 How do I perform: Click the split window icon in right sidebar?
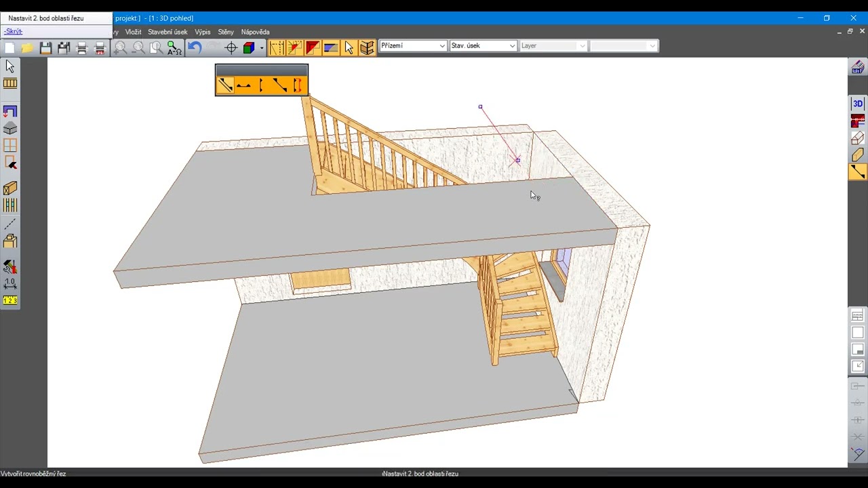pos(858,350)
